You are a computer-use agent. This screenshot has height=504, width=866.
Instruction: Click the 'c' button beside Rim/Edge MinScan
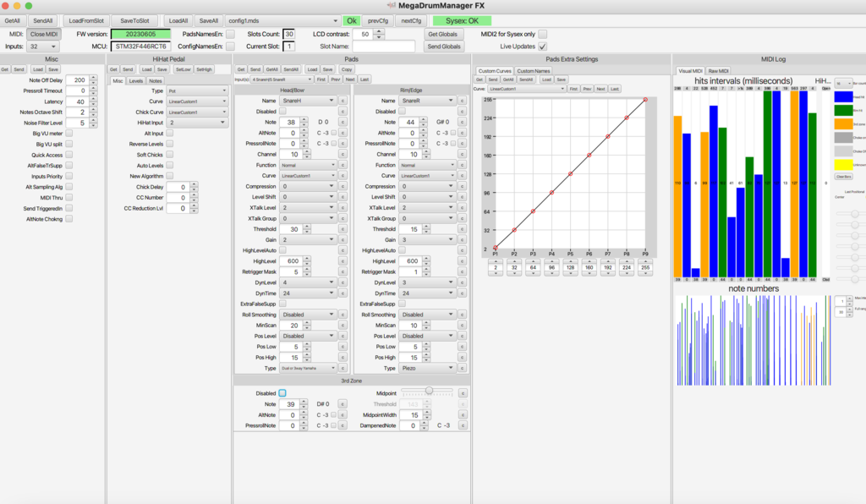462,325
